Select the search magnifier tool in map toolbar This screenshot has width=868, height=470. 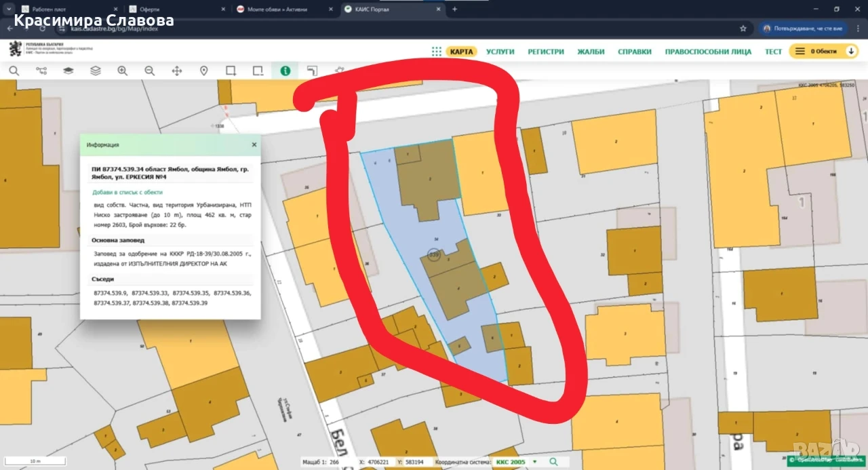tap(14, 71)
